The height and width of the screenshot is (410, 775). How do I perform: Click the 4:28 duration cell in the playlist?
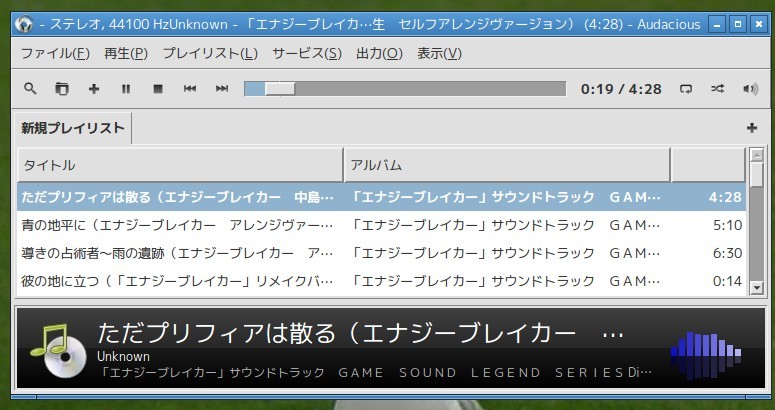[725, 198]
